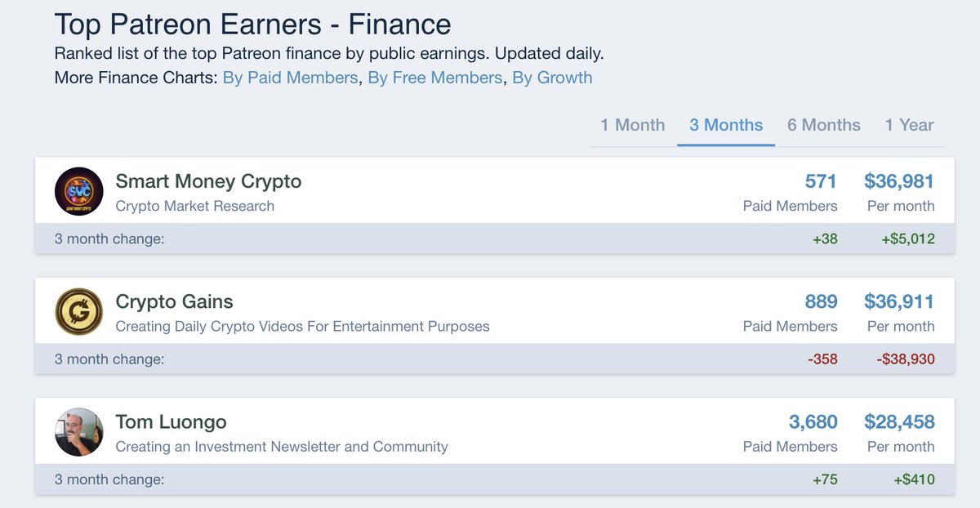This screenshot has height=508, width=980.
Task: Open Tom Luongo's profile photo
Action: (x=79, y=432)
